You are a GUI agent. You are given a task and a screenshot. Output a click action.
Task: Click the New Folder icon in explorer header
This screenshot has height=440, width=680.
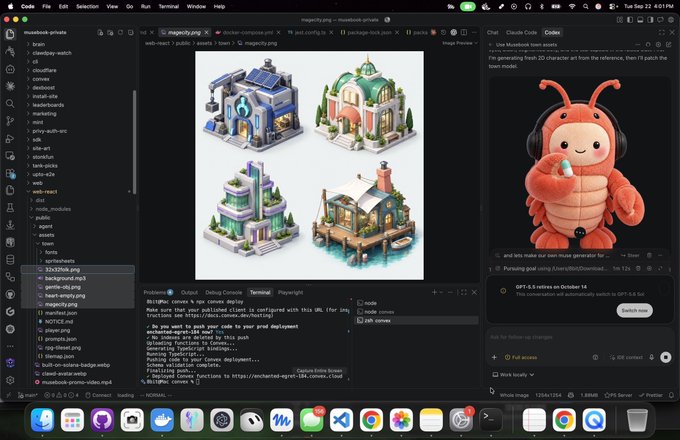[110, 33]
